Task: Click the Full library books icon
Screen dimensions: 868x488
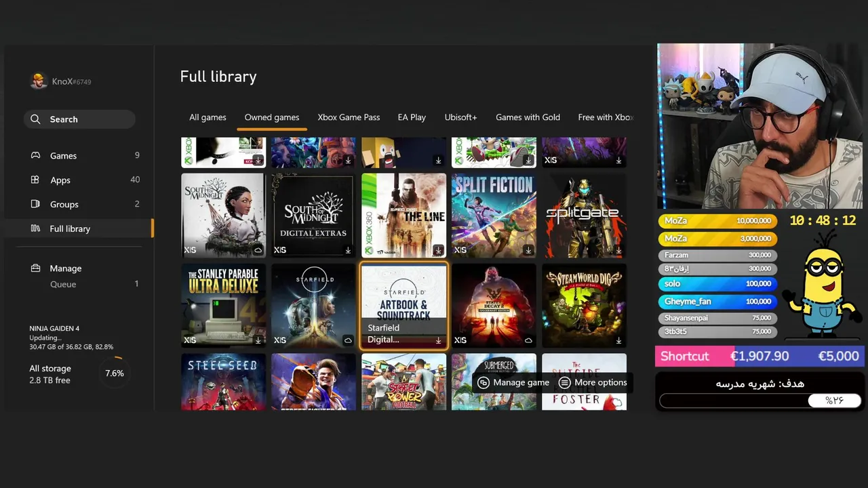Action: (35, 228)
